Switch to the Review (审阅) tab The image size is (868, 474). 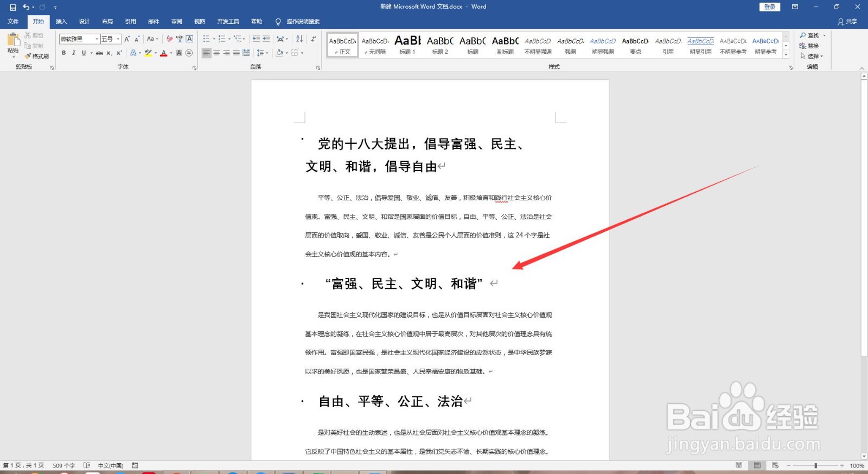point(177,21)
